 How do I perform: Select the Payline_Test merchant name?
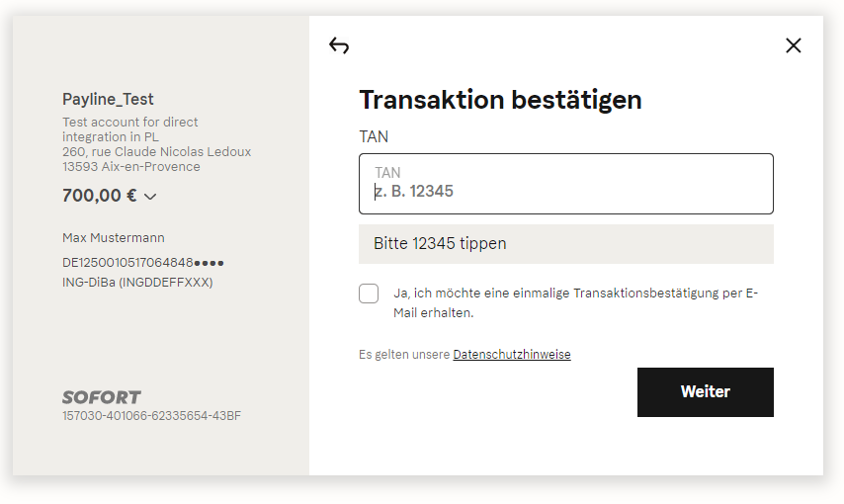[x=108, y=99]
